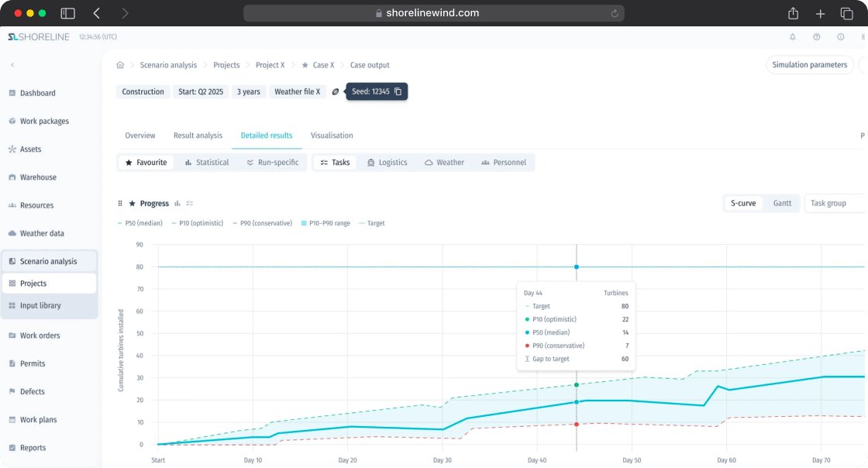Open a new browser tab with plus
This screenshot has height=468, width=868.
(821, 13)
